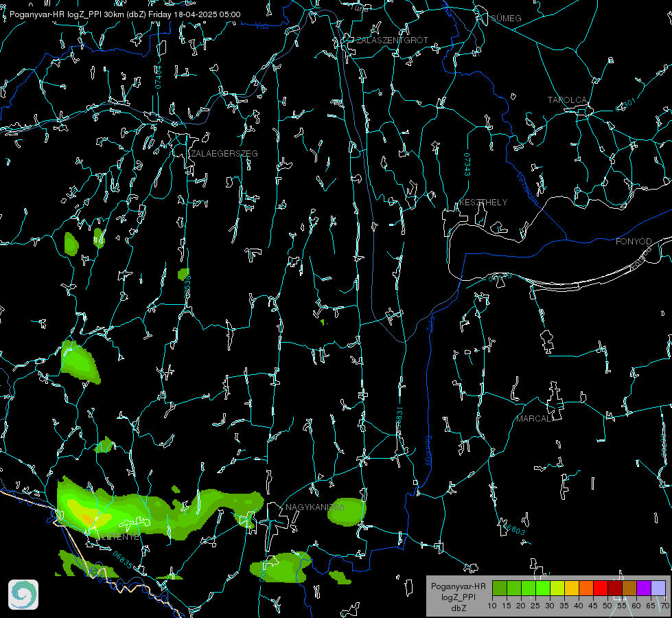Click the SÜMEG town label
Image resolution: width=672 pixels, height=618 pixels.
tap(506, 18)
